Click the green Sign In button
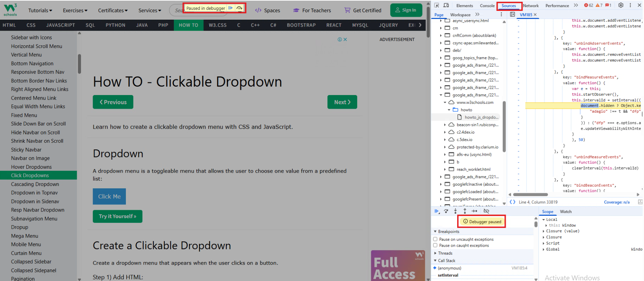Image resolution: width=644 pixels, height=281 pixels. pos(406,10)
